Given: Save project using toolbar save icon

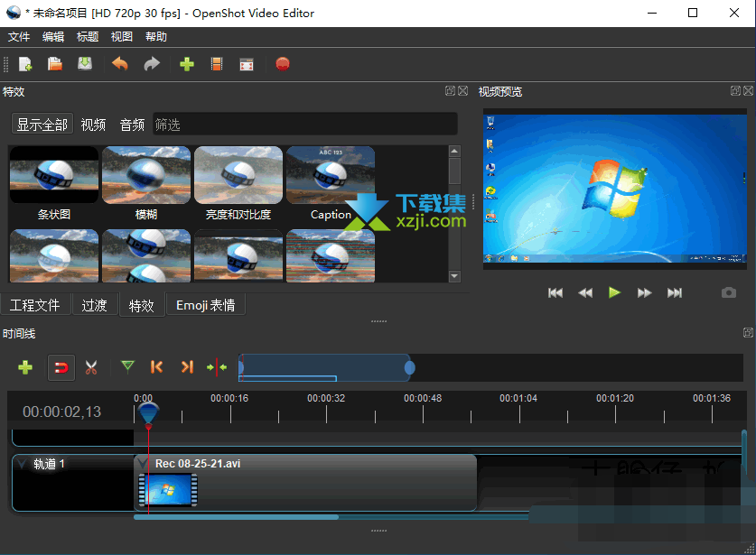Looking at the screenshot, I should (85, 64).
